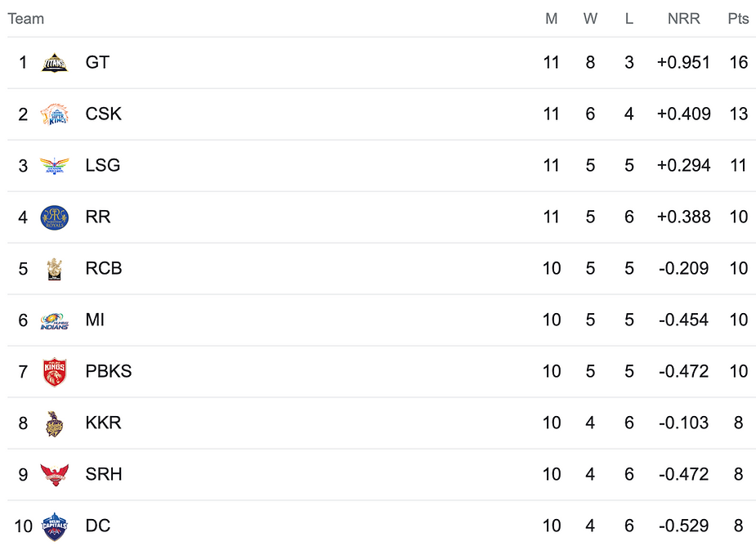
Task: Click the Delhi Capitals logo
Action: 55,525
